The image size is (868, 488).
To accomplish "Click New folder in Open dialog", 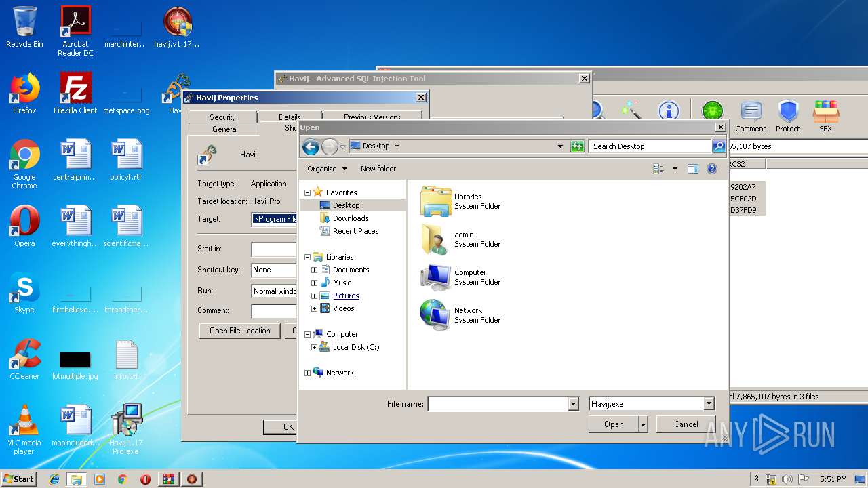I will coord(378,169).
